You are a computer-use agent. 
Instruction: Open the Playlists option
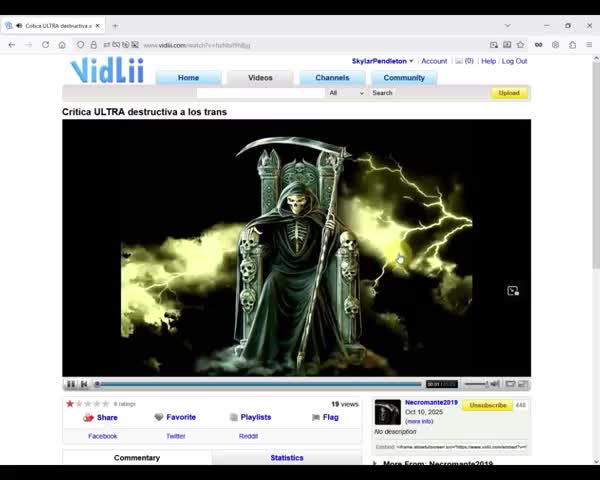click(256, 417)
